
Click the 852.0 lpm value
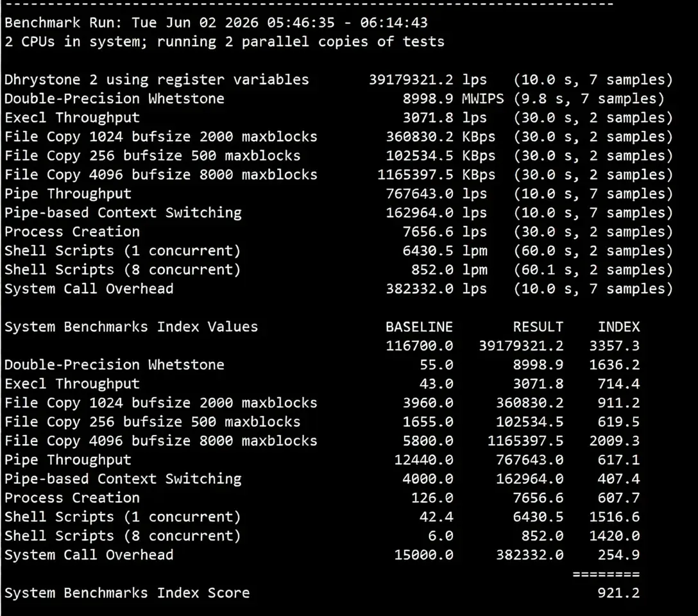(448, 269)
